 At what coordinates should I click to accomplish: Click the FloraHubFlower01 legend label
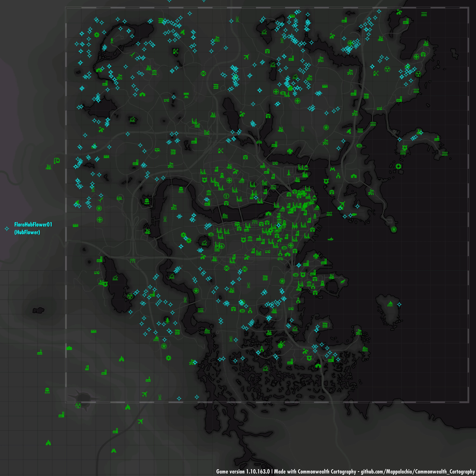(x=33, y=224)
